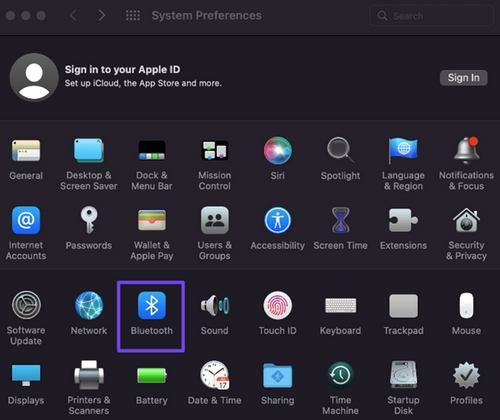Click the Sign In button
500x420 pixels.
coord(464,78)
